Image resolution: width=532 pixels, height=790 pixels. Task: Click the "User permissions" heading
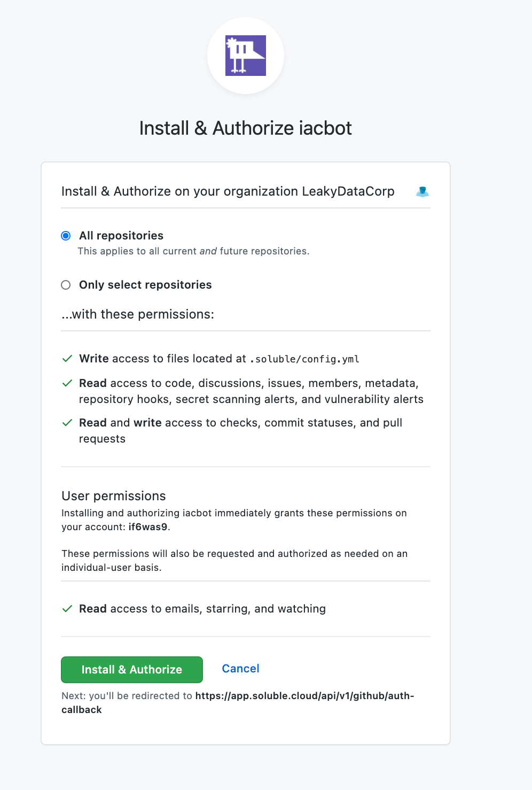click(x=114, y=496)
